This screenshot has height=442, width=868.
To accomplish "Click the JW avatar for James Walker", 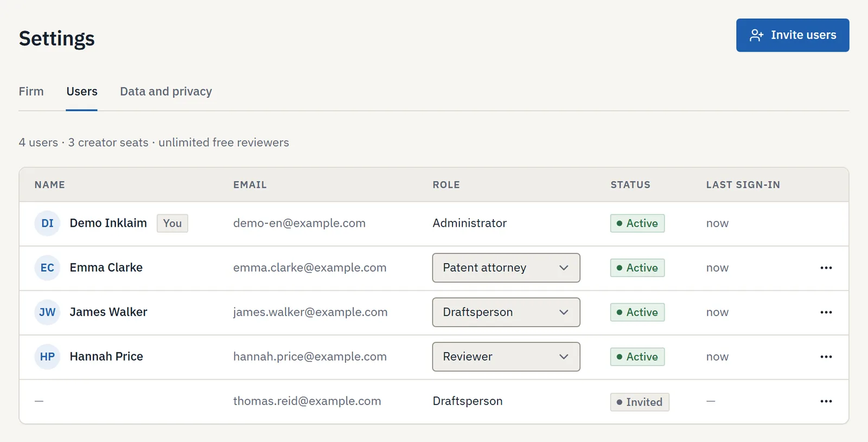I will (47, 312).
